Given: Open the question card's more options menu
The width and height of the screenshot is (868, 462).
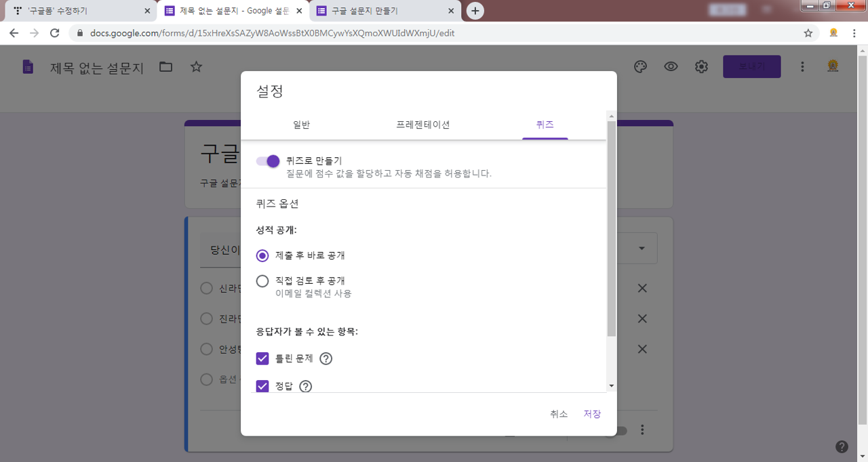Looking at the screenshot, I should (x=642, y=430).
